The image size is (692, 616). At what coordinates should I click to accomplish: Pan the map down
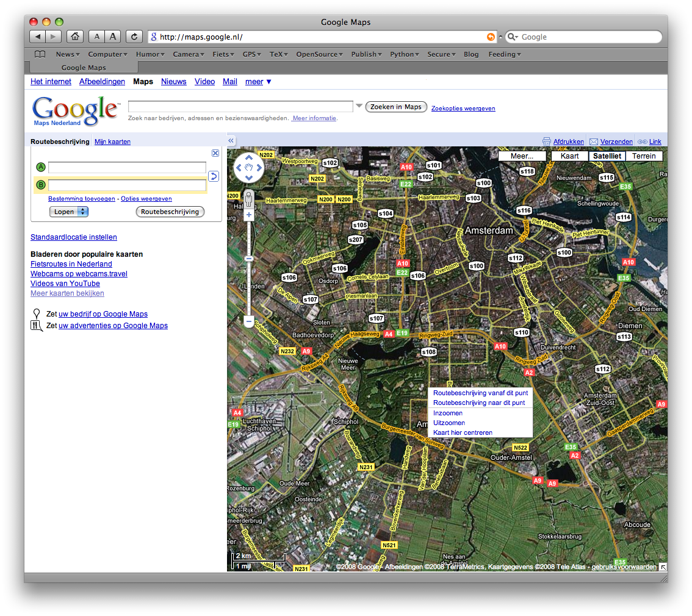click(x=249, y=177)
